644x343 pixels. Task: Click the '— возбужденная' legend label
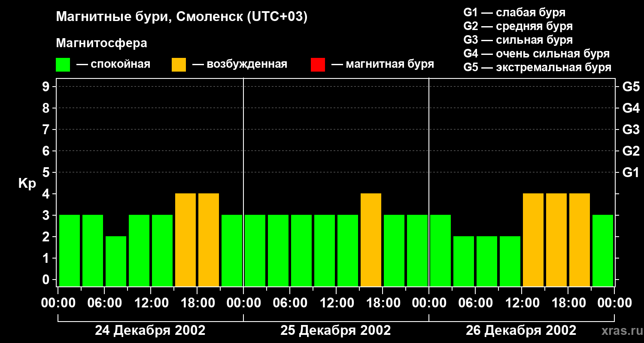[x=240, y=65]
